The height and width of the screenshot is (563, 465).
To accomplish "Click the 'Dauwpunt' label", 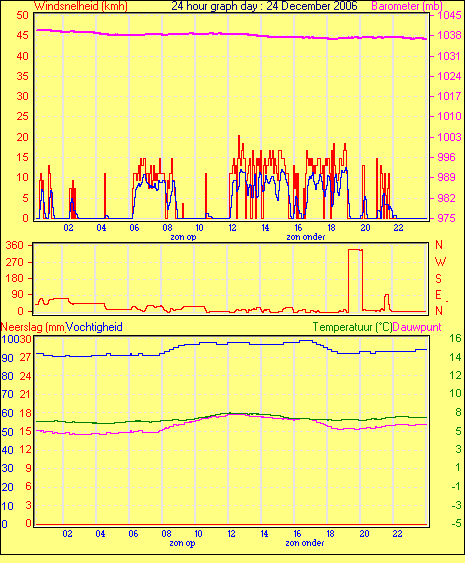I will [417, 327].
